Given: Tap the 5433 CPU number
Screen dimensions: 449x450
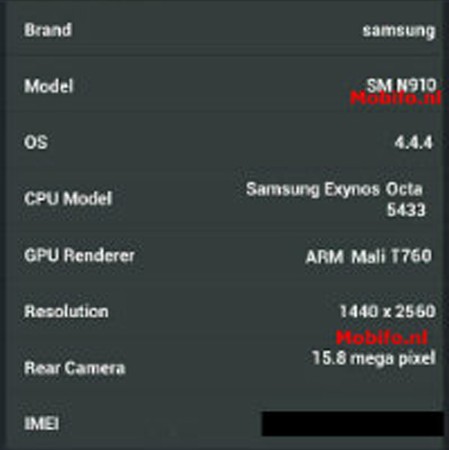Looking at the screenshot, I should click(406, 210).
